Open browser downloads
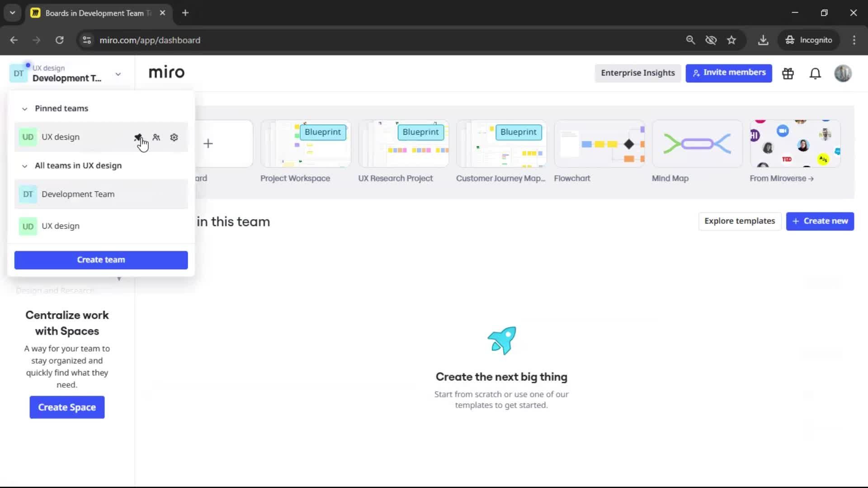 pos(763,40)
